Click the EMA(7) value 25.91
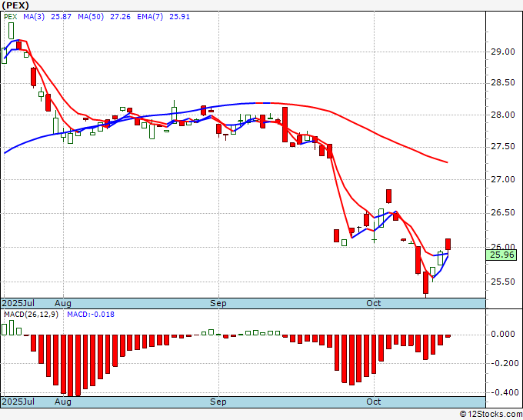The image size is (523, 420). [179, 17]
